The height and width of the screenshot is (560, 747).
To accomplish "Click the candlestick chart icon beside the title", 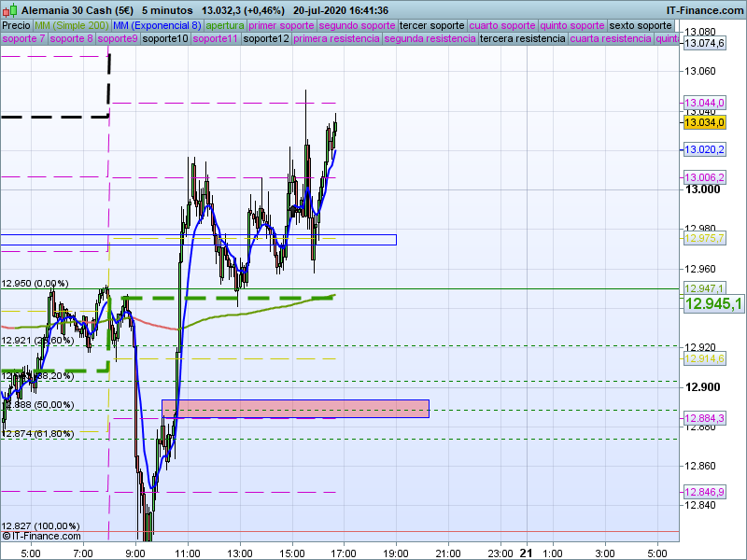I will 10,10.
